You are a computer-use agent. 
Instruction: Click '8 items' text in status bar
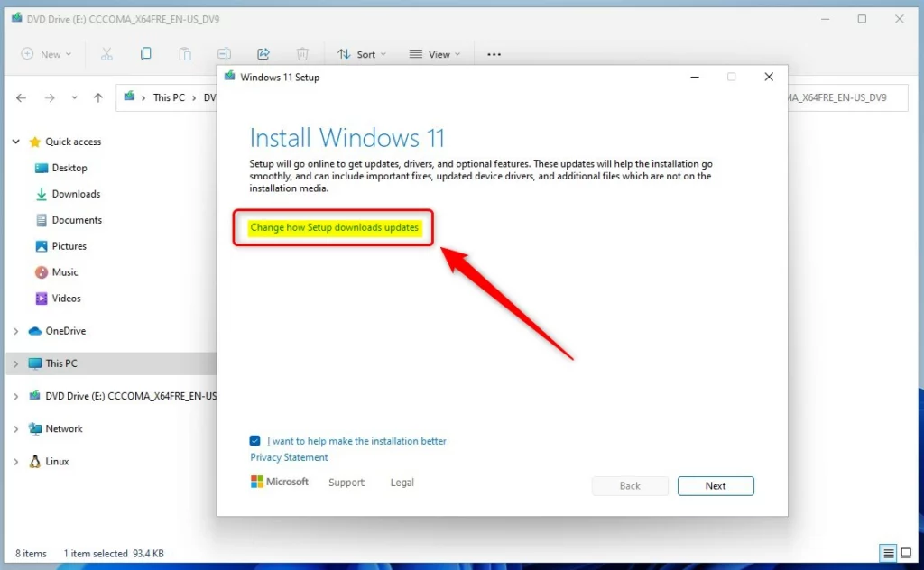[31, 554]
